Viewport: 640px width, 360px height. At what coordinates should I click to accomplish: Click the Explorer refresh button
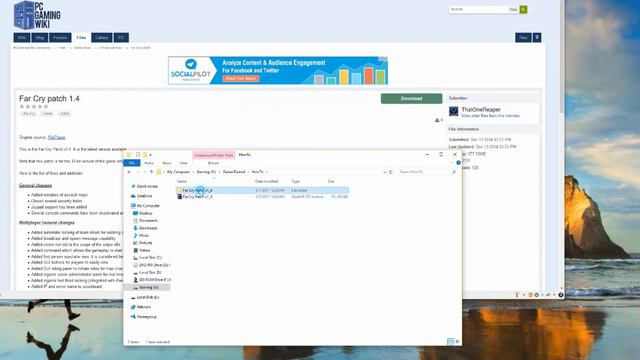click(x=391, y=172)
